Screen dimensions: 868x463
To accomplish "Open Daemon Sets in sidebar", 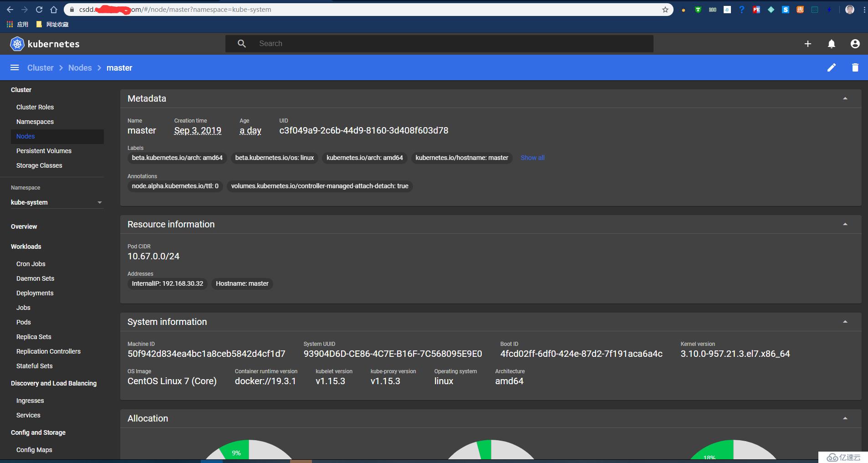I will [x=35, y=278].
